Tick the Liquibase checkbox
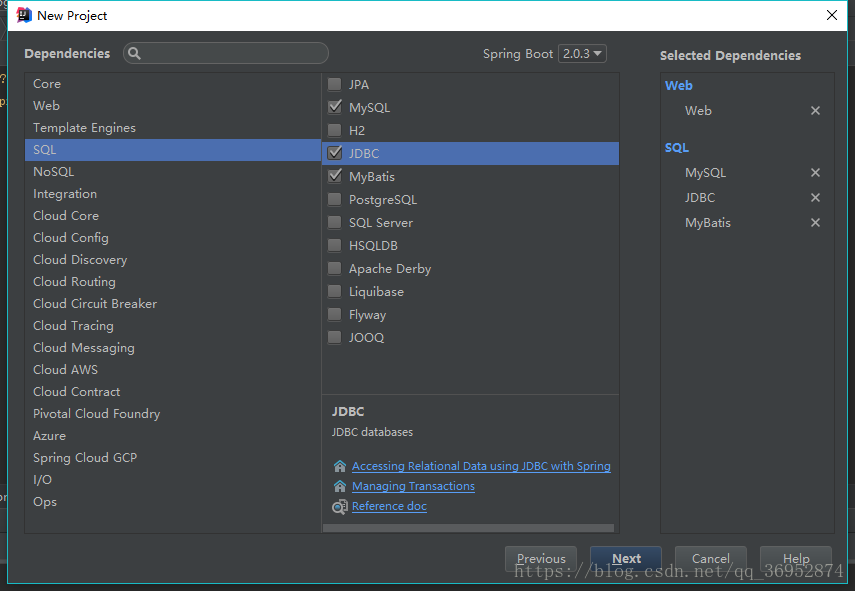The height and width of the screenshot is (591, 855). (334, 292)
